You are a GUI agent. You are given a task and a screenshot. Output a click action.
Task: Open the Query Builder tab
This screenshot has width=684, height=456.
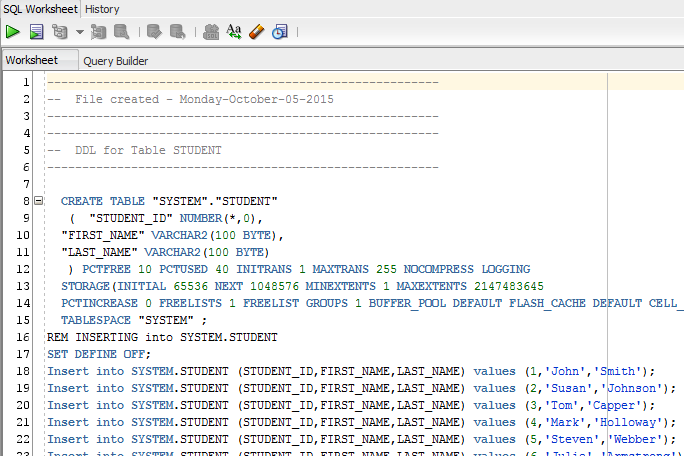point(116,60)
